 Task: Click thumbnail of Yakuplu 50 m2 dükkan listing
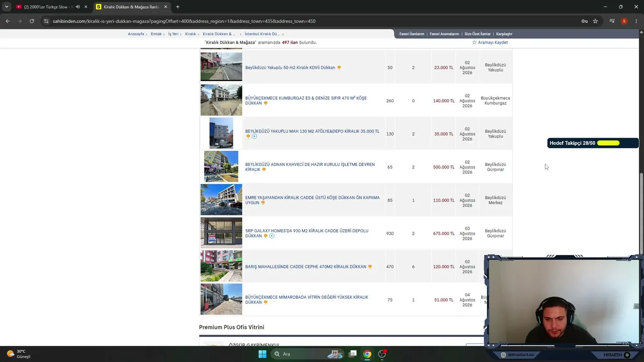click(x=221, y=67)
